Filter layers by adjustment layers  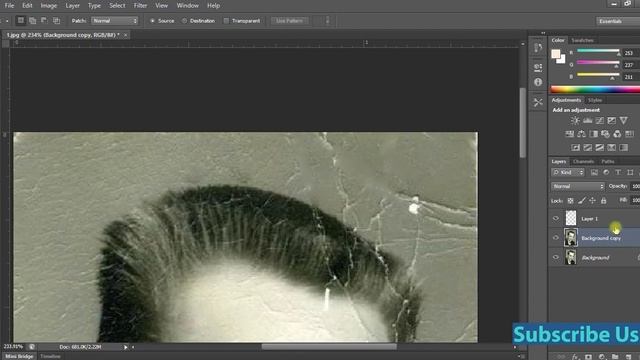coord(606,173)
